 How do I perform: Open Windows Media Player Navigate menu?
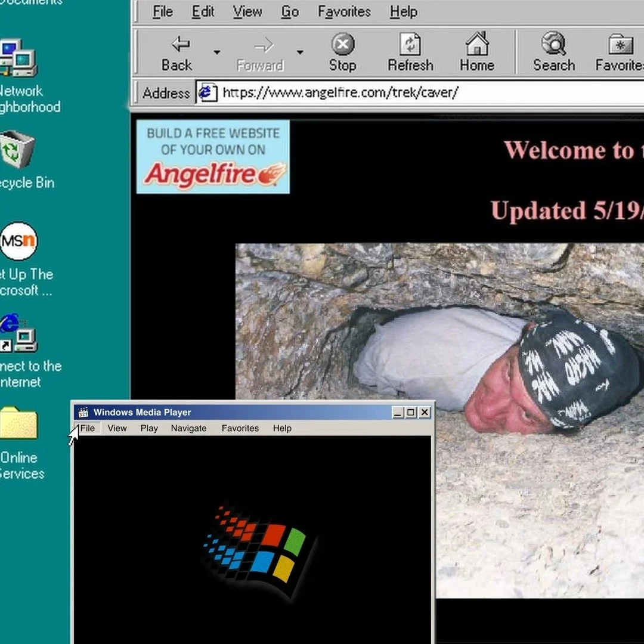click(188, 428)
